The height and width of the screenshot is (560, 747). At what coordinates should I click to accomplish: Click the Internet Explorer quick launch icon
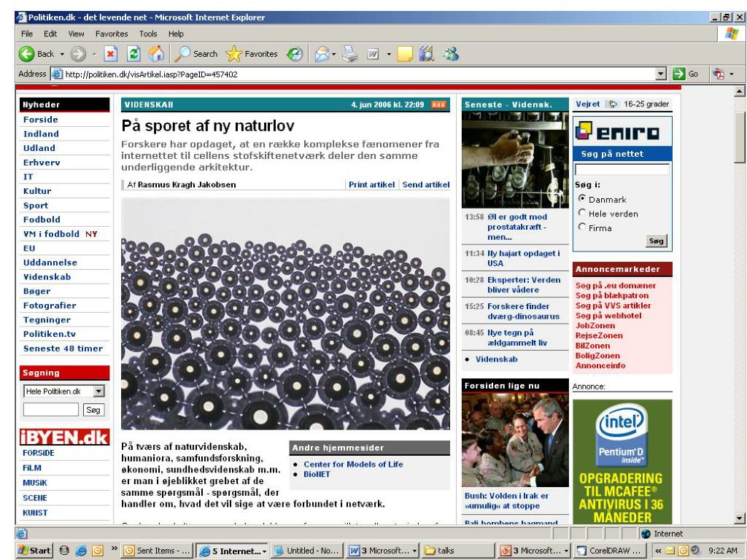pyautogui.click(x=81, y=551)
